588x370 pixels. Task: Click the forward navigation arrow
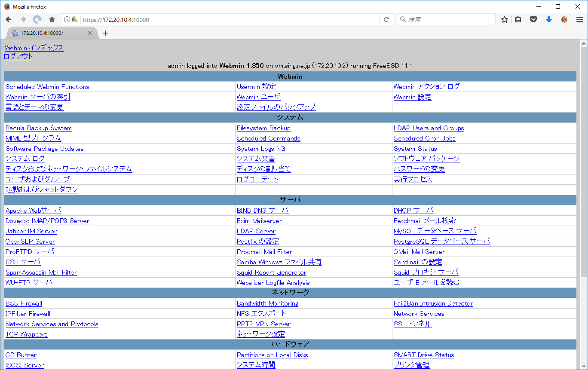click(x=23, y=19)
